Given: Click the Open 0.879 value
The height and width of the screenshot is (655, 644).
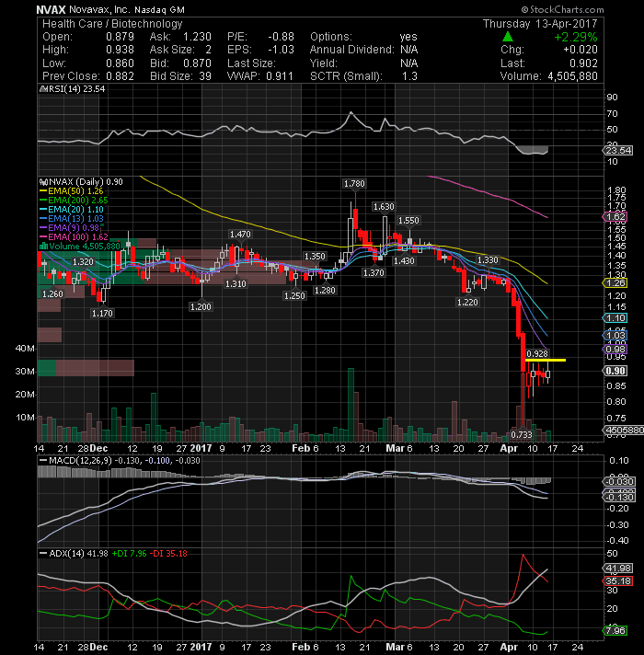Looking at the screenshot, I should (120, 37).
